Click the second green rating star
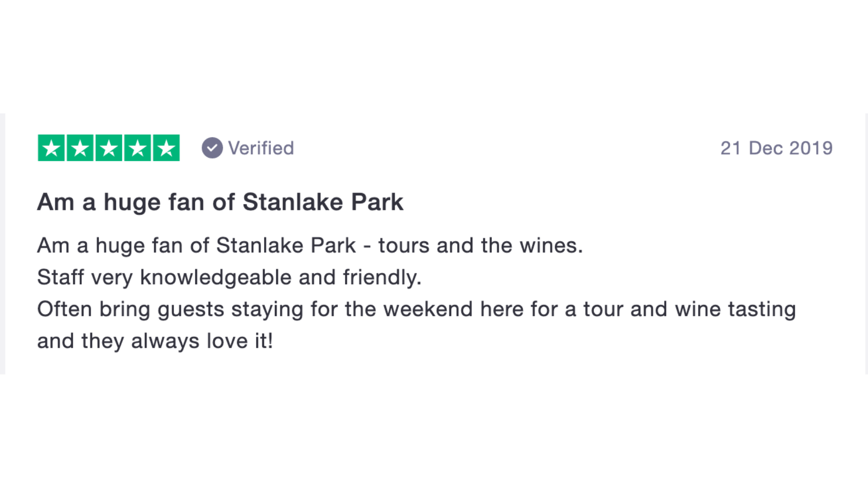Image resolution: width=868 pixels, height=488 pixels. pos(80,148)
